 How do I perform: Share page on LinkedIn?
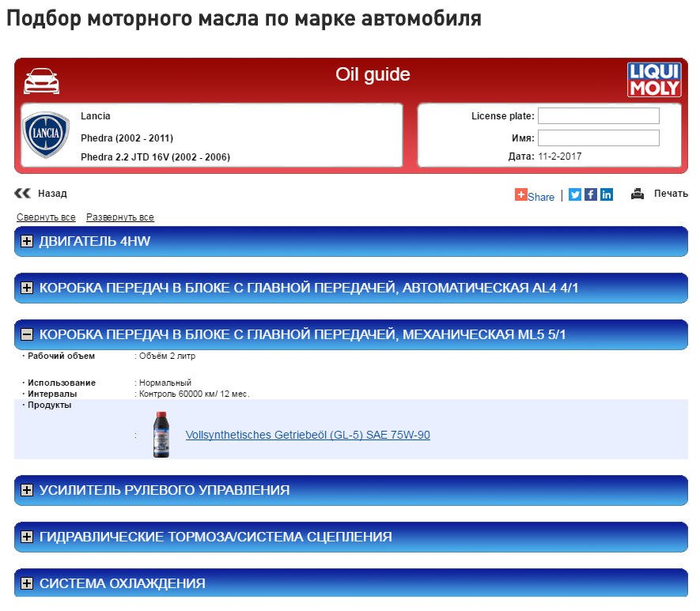tap(607, 194)
